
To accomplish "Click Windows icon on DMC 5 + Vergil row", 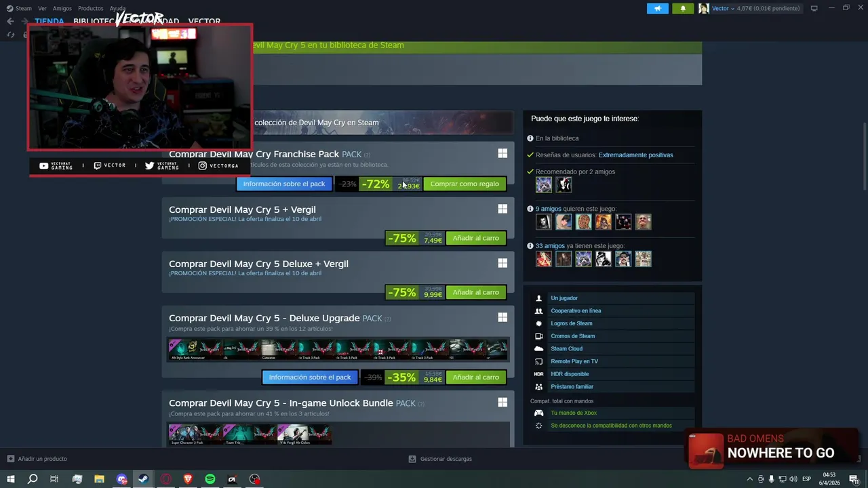I will tap(502, 209).
